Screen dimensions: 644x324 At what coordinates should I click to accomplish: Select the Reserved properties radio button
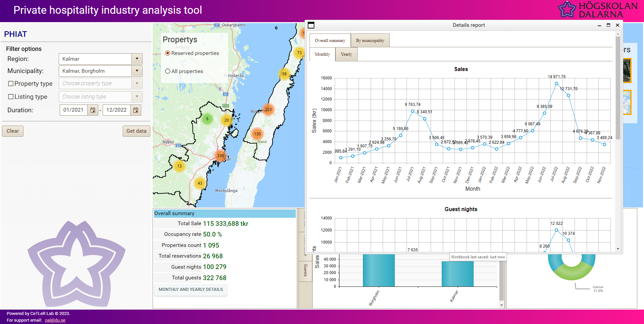pos(168,53)
